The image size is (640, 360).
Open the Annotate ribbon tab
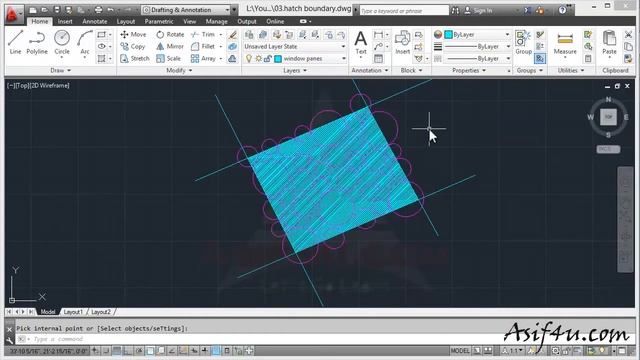95,21
